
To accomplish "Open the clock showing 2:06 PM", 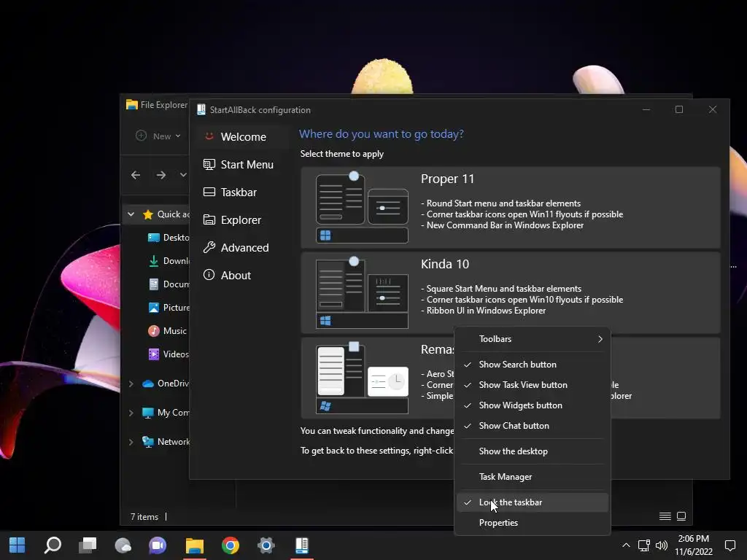I will point(694,545).
